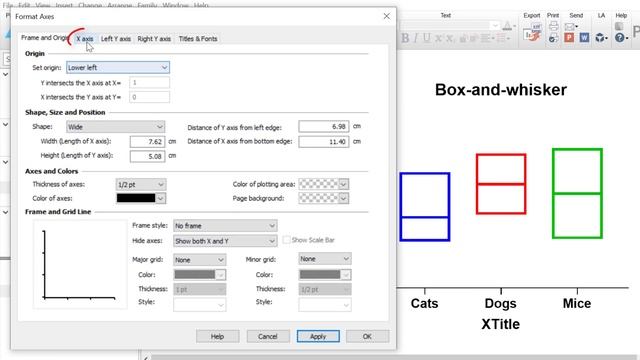
Task: Click the Distance of X axis from bottom edge field
Action: 324,142
